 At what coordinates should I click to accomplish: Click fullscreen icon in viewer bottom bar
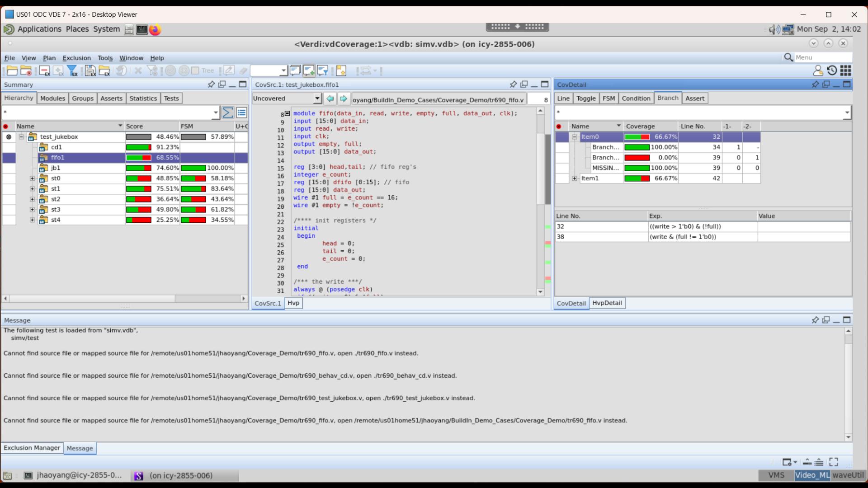click(834, 462)
